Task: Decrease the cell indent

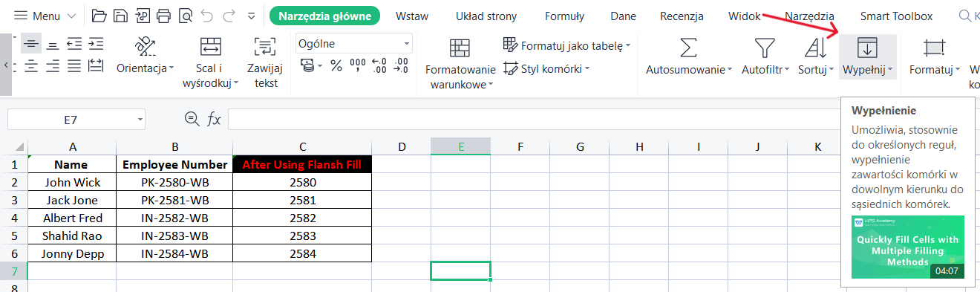Action: (73, 44)
